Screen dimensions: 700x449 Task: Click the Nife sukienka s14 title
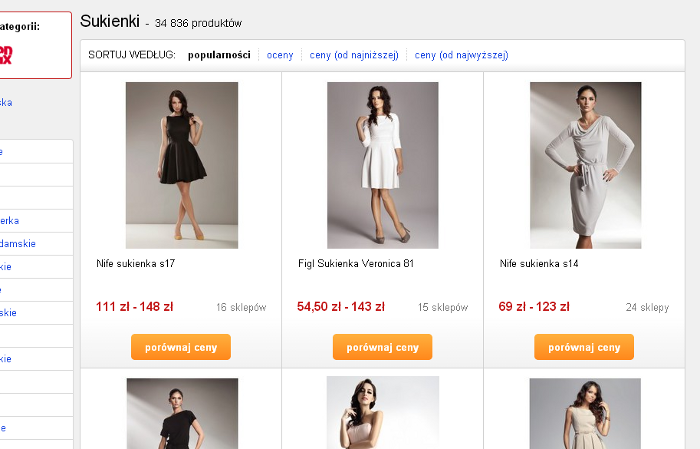tap(539, 264)
